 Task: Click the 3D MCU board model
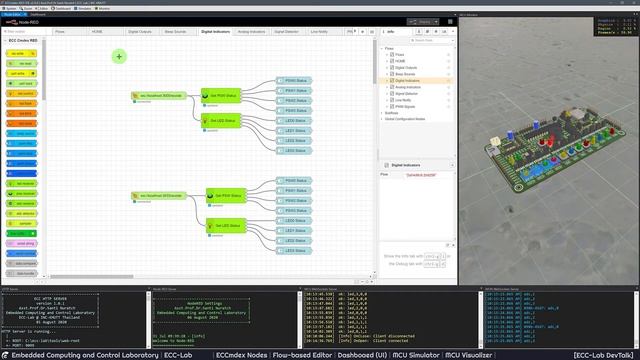point(555,151)
